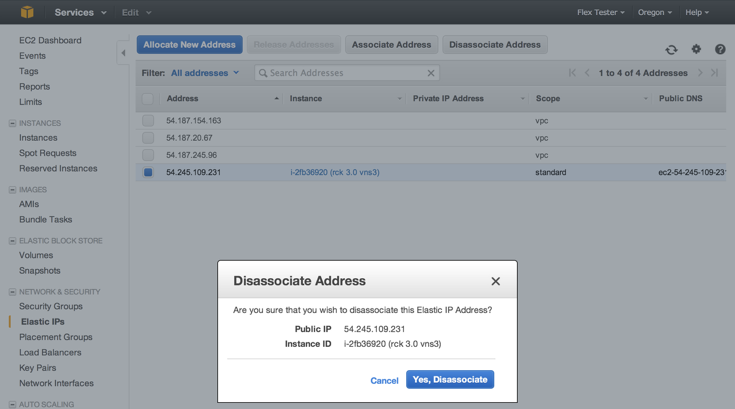The image size is (735, 409).
Task: Collapse the left navigation pane arrow
Action: pos(123,53)
